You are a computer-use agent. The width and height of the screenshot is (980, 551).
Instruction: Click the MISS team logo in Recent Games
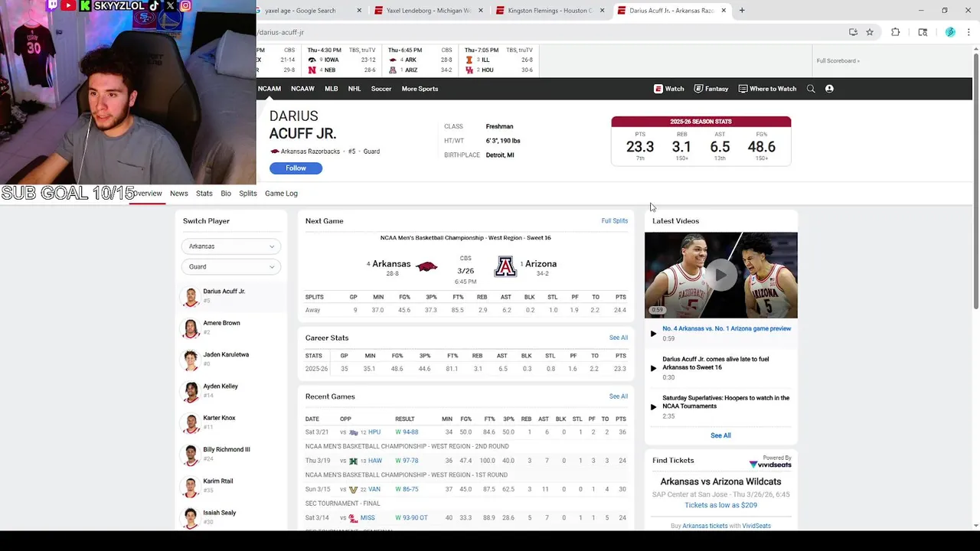coord(353,518)
